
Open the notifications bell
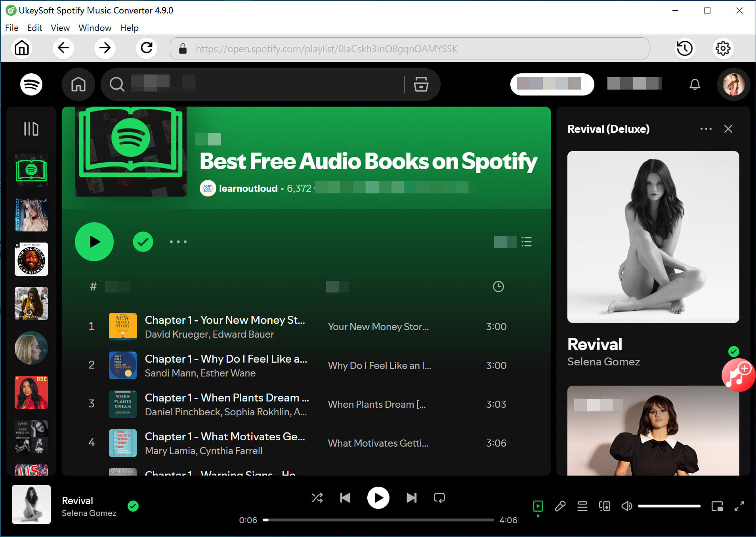click(695, 84)
